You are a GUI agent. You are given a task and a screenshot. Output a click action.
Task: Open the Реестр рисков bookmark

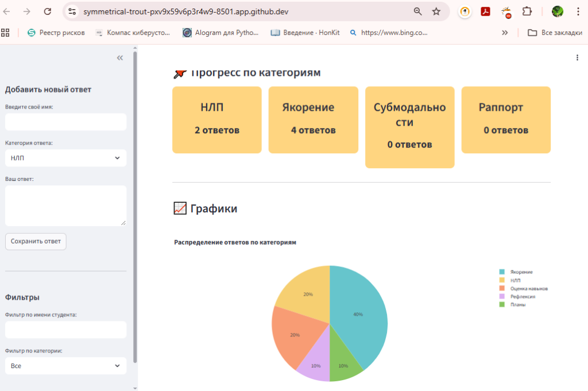(56, 33)
